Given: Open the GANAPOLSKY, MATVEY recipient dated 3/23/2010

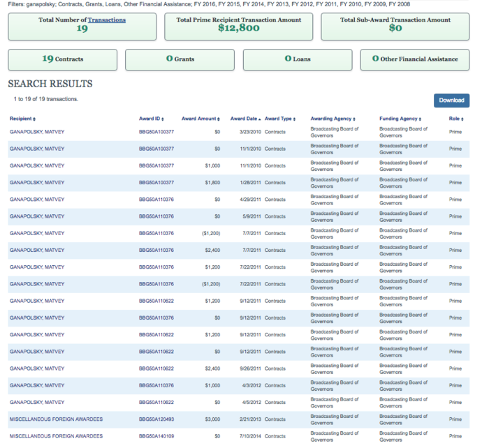Looking at the screenshot, I should [37, 132].
